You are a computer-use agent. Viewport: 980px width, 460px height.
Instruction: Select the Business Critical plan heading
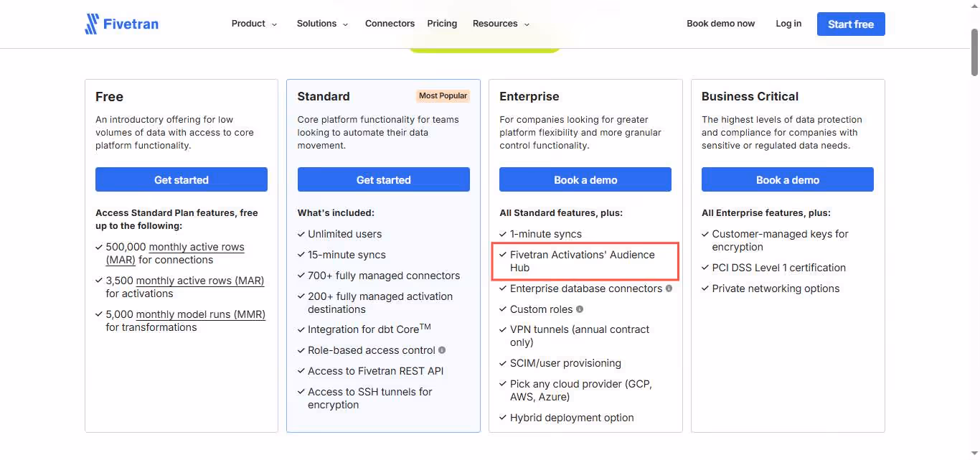pos(750,96)
